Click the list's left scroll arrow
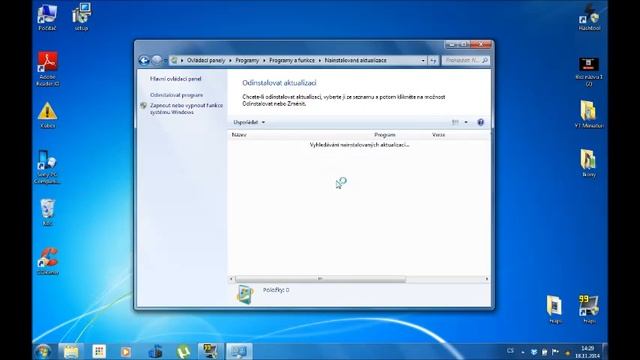 (x=231, y=279)
